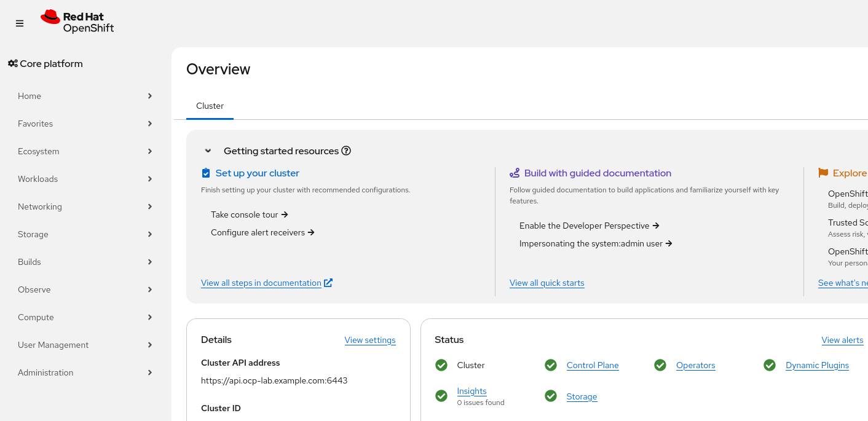
Task: Click the arrow after Enable the Developer Perspective
Action: pyautogui.click(x=656, y=226)
